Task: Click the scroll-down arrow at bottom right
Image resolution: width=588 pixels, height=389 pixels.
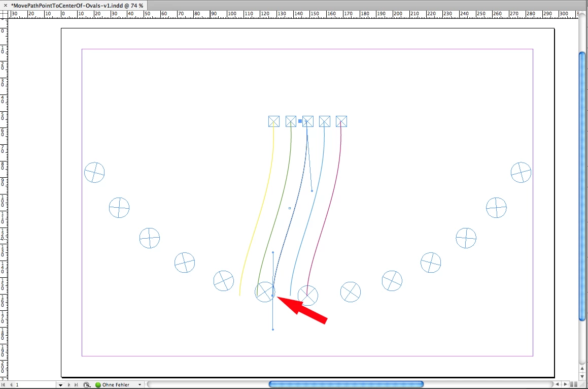Action: click(x=582, y=376)
